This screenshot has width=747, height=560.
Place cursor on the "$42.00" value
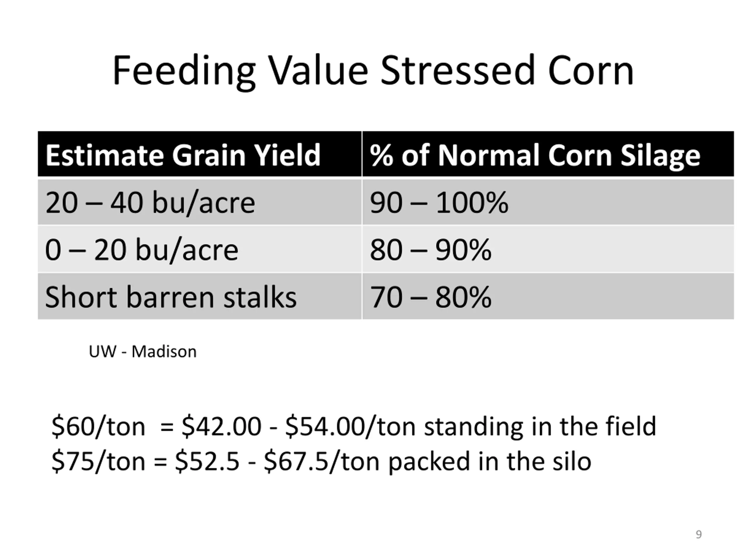[x=221, y=427]
